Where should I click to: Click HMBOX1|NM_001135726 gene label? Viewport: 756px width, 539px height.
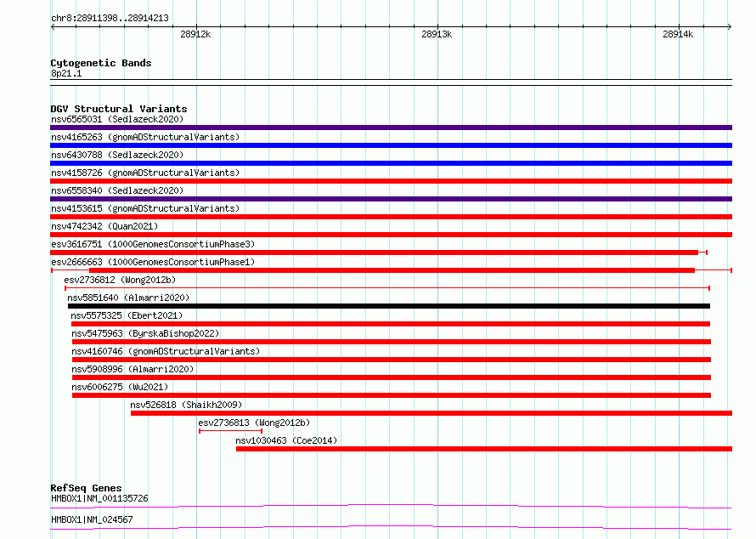click(99, 498)
